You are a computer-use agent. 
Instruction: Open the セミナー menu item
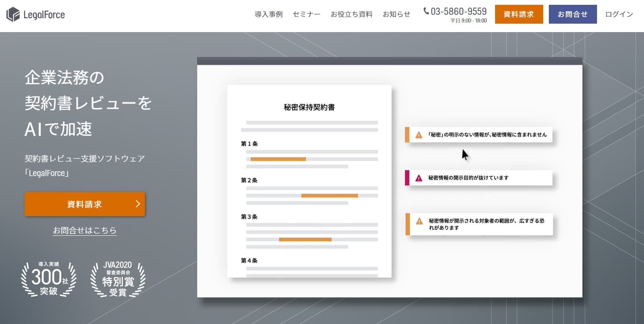tap(306, 14)
